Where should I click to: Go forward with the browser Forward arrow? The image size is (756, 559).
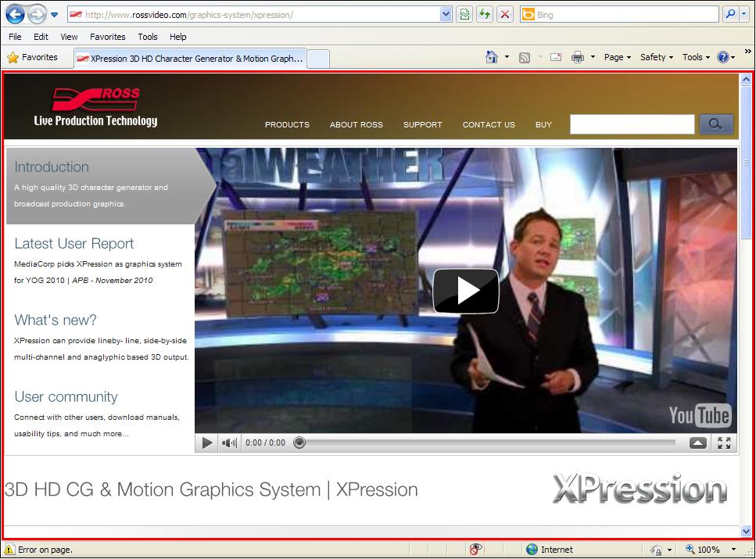pyautogui.click(x=37, y=15)
